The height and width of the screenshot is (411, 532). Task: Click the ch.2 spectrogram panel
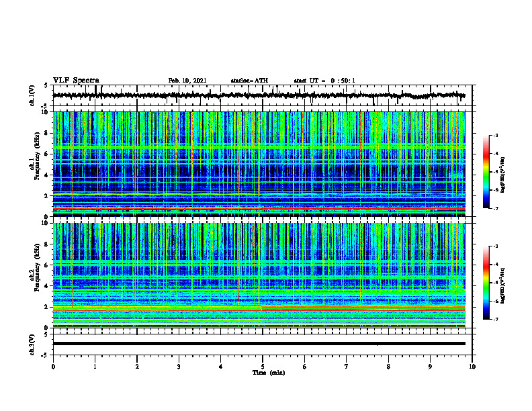click(x=259, y=275)
